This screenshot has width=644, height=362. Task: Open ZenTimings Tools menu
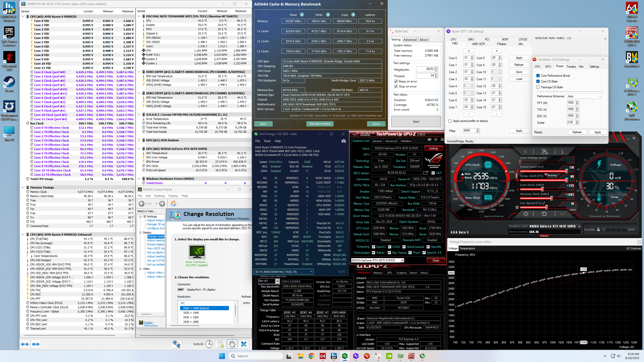[x=267, y=141]
